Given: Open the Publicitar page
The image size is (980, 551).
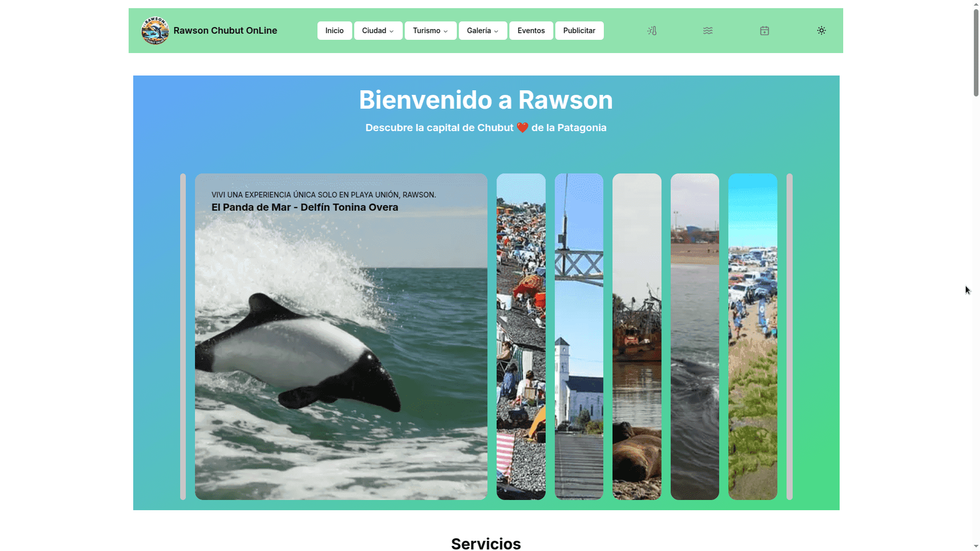Looking at the screenshot, I should pyautogui.click(x=579, y=31).
